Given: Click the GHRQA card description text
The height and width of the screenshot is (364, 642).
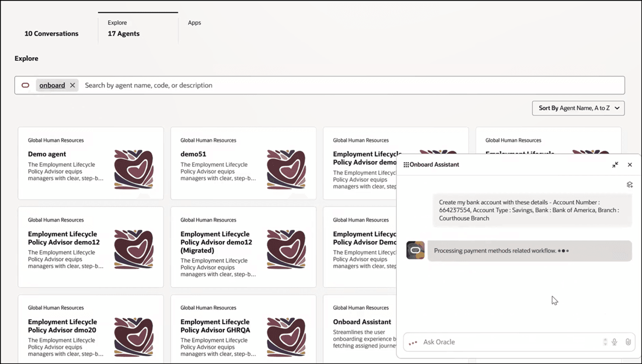Looking at the screenshot, I should pos(218,347).
